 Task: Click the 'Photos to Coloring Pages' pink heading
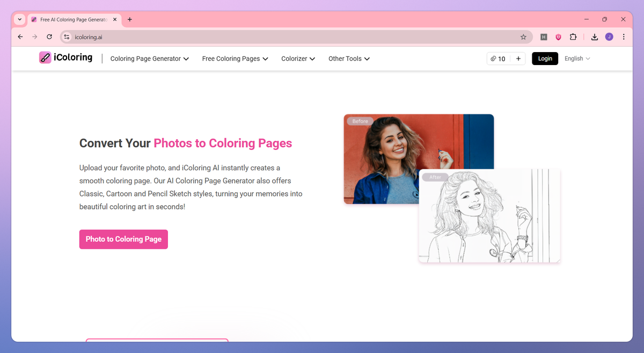pos(223,143)
